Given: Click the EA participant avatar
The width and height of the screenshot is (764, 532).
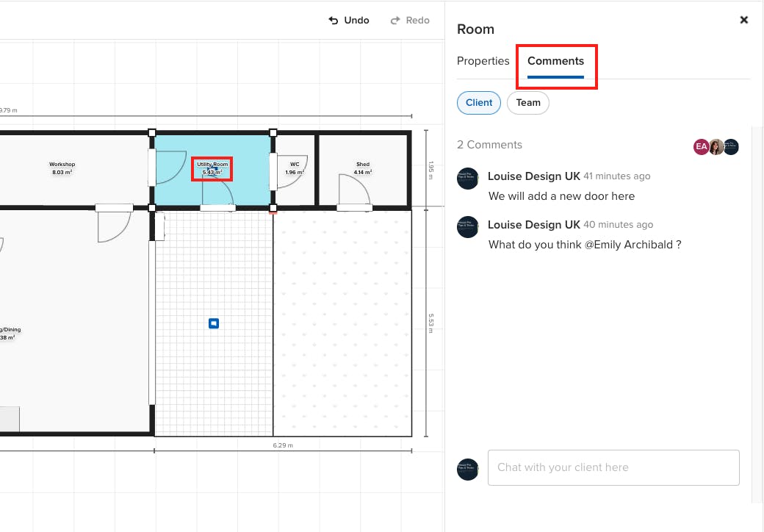Looking at the screenshot, I should point(701,147).
